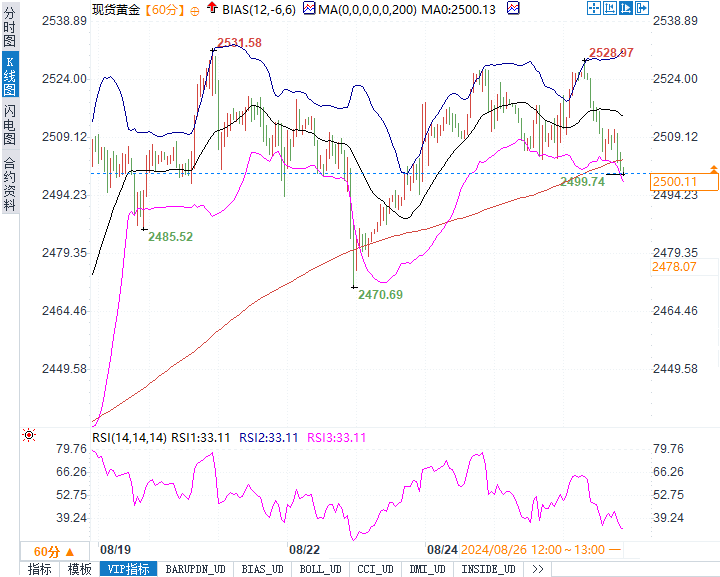Click the 模板 button at bottom
This screenshot has height=577, width=720.
[79, 569]
